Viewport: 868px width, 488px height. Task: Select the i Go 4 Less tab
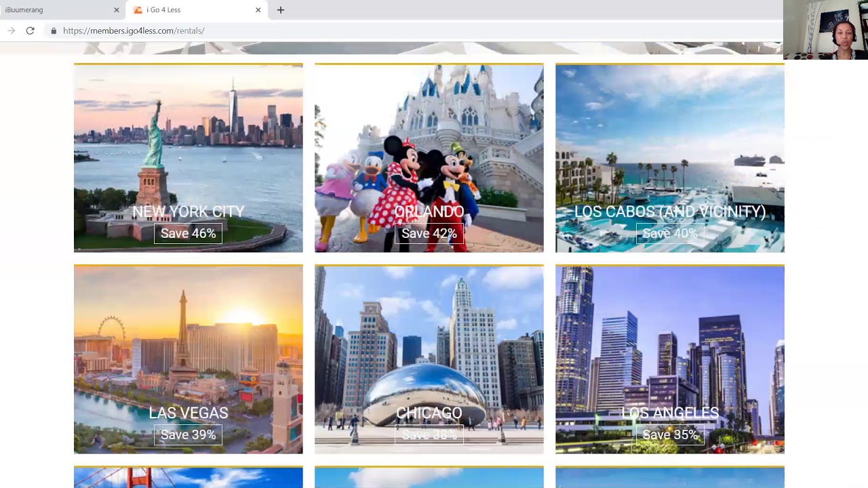(197, 10)
